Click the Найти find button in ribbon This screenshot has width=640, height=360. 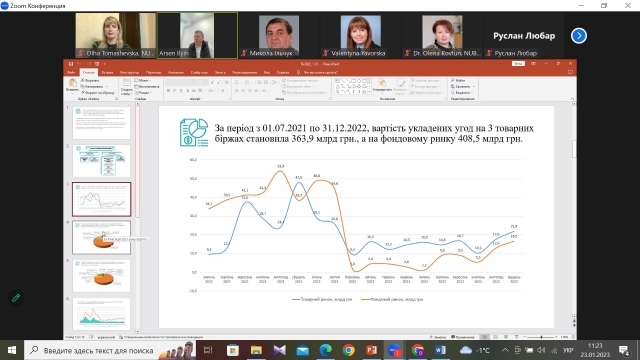[458, 80]
